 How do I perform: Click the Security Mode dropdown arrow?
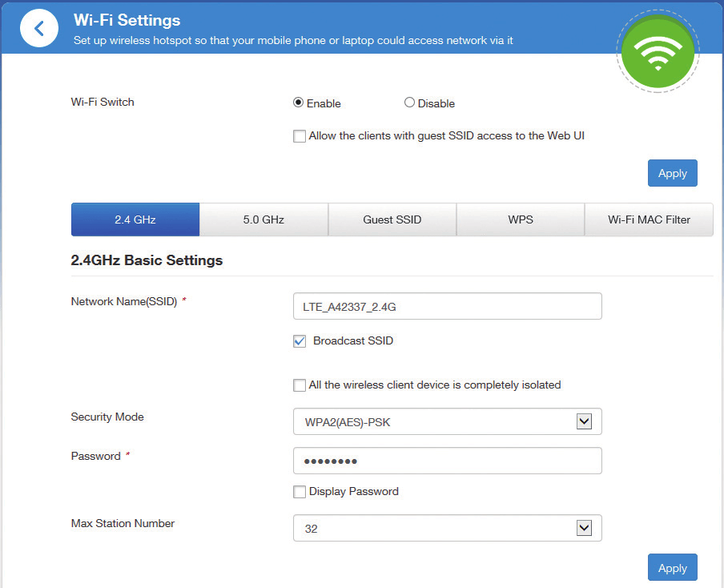[584, 421]
